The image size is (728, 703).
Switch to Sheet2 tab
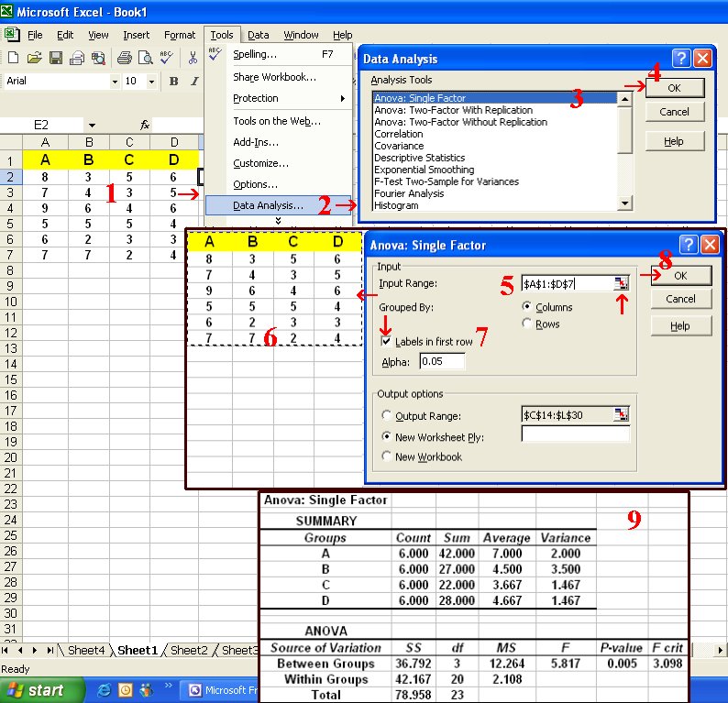(189, 650)
